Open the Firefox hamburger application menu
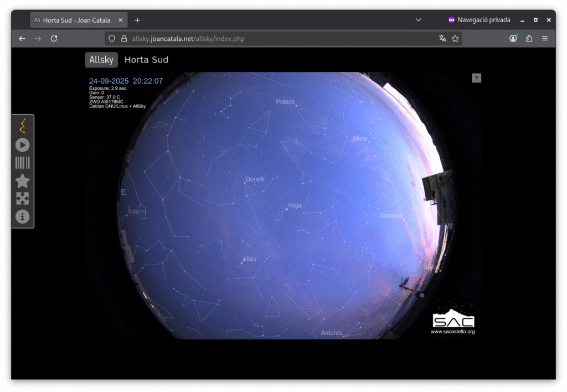This screenshot has width=567, height=392. pos(545,39)
